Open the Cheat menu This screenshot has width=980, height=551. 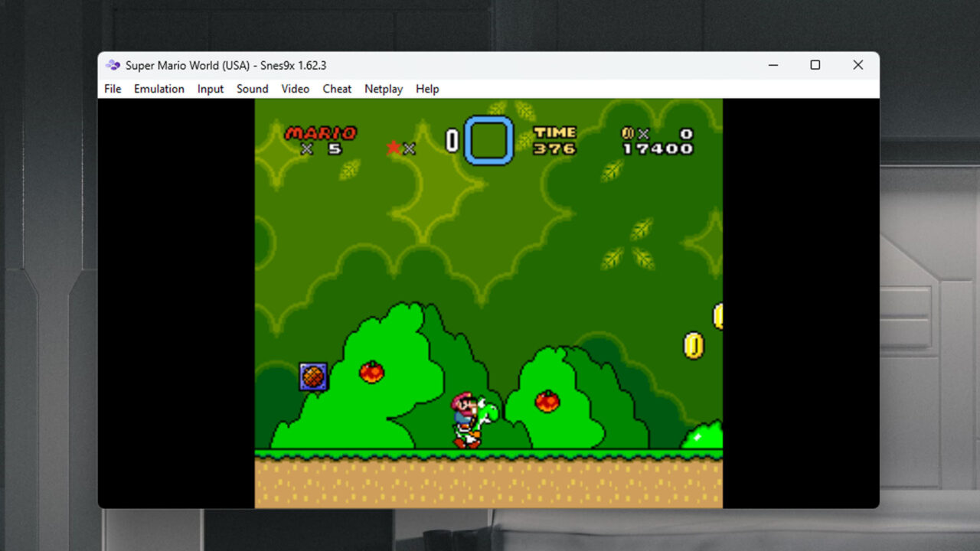point(337,89)
